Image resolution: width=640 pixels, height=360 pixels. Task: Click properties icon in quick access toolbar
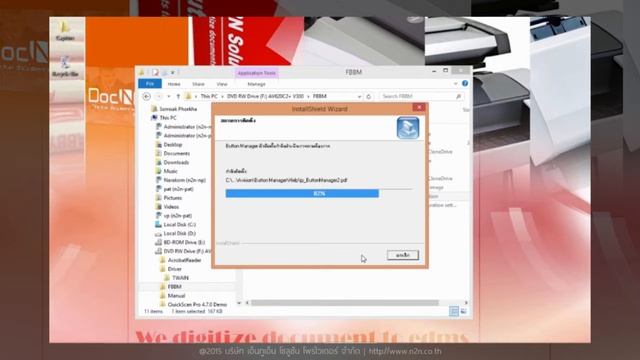[x=156, y=72]
